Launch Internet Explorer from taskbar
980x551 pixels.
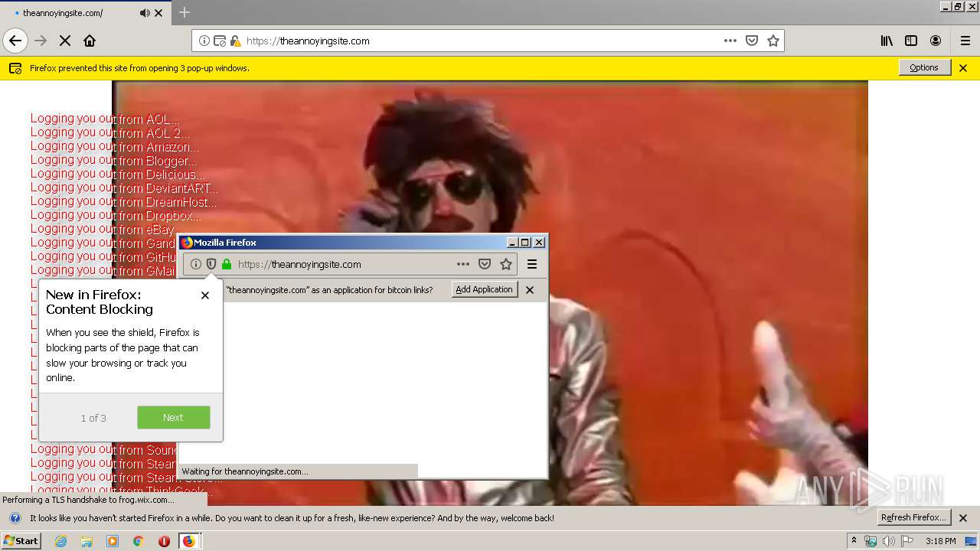(60, 541)
